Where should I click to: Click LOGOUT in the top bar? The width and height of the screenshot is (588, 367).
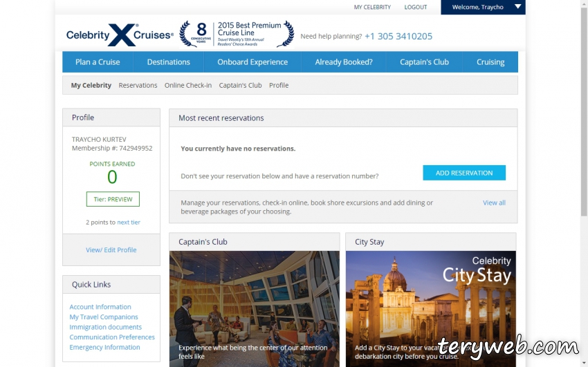(416, 7)
